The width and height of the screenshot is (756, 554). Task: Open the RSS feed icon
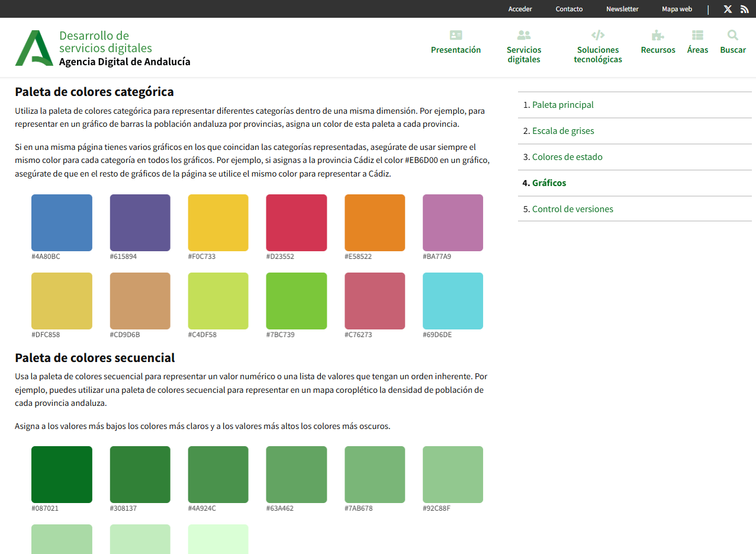pos(745,9)
